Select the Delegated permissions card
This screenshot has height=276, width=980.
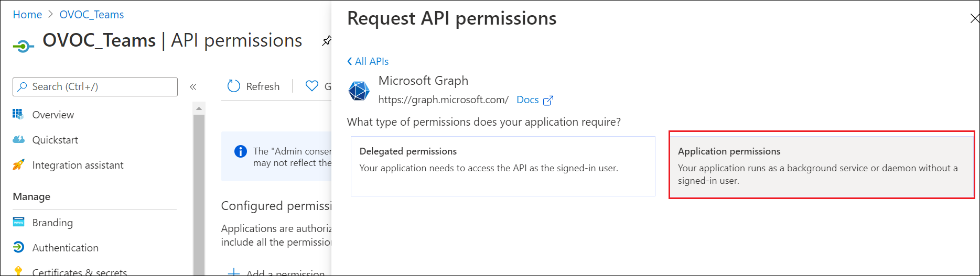click(503, 166)
